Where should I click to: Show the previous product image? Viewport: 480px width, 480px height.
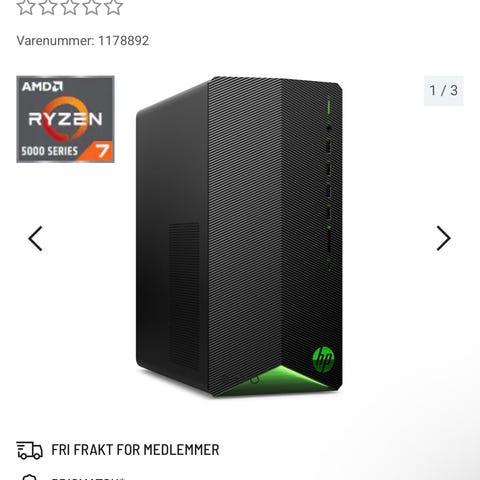click(35, 238)
